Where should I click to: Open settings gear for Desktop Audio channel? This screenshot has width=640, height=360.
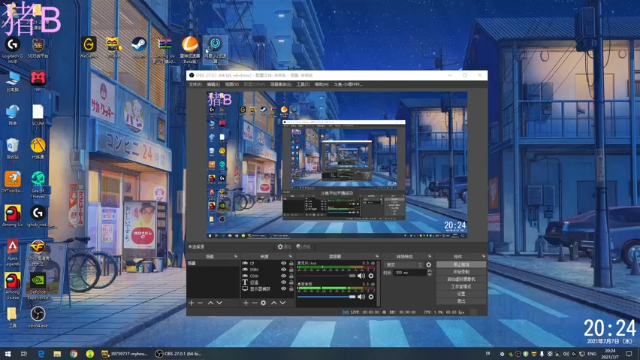[371, 297]
